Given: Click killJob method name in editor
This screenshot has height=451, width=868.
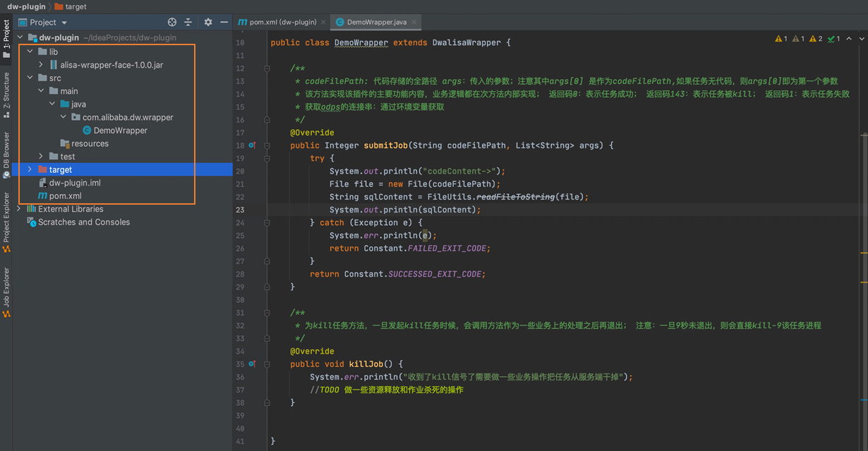Looking at the screenshot, I should (x=366, y=364).
